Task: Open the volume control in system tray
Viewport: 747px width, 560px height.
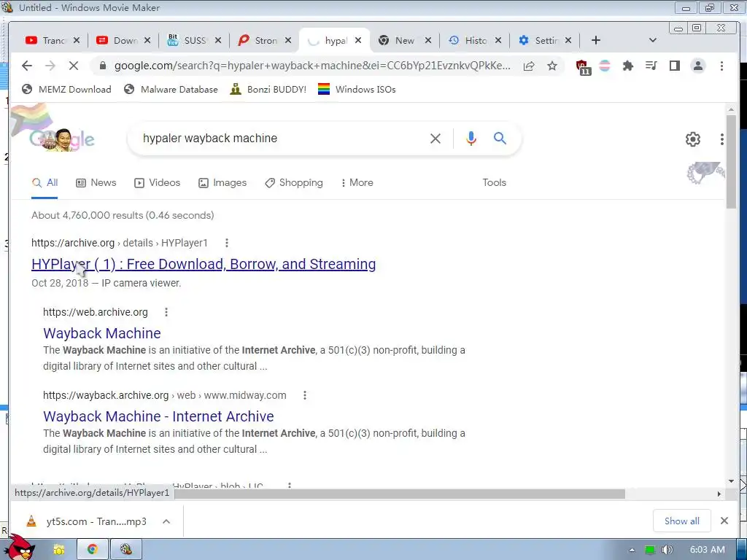Action: pos(667,550)
